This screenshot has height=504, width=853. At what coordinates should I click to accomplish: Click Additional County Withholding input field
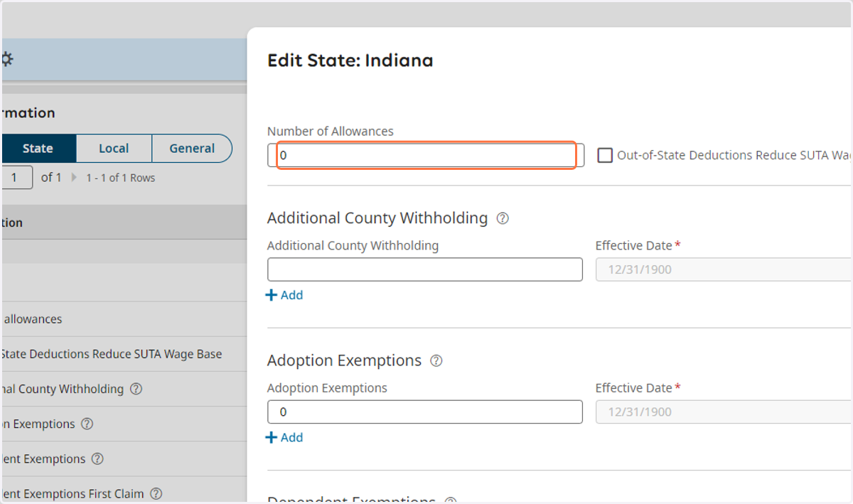tap(425, 269)
